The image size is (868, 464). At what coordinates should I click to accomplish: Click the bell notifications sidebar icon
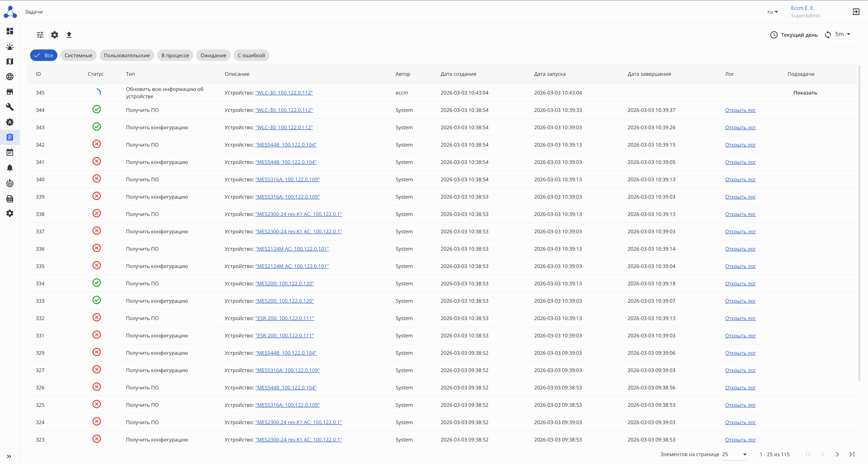click(x=10, y=168)
